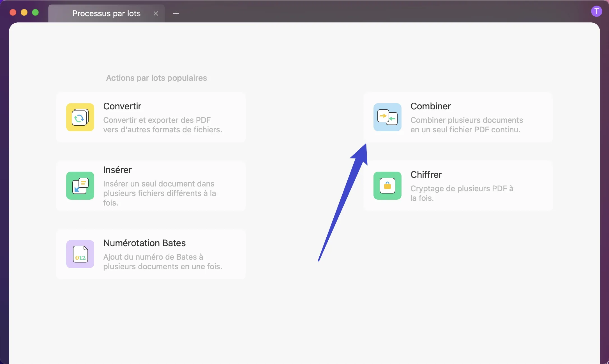Switch to the Processus par lots tab
This screenshot has width=609, height=364.
click(107, 13)
